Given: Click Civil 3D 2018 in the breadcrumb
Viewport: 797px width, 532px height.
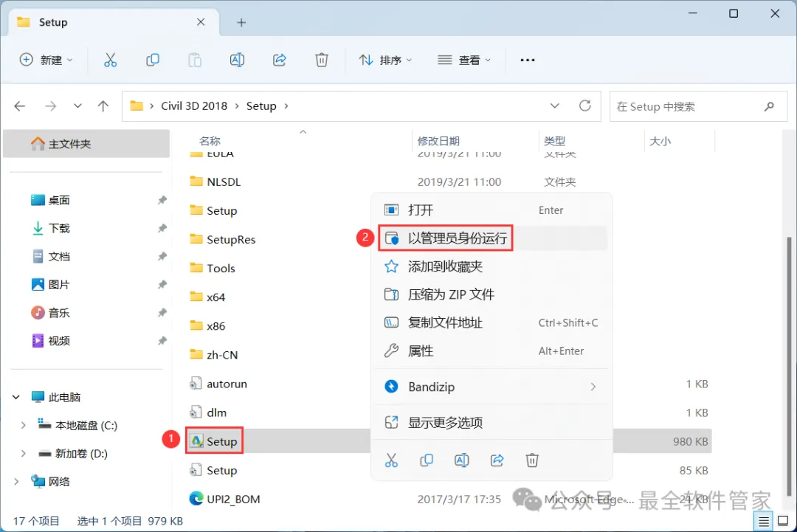Looking at the screenshot, I should pos(194,106).
